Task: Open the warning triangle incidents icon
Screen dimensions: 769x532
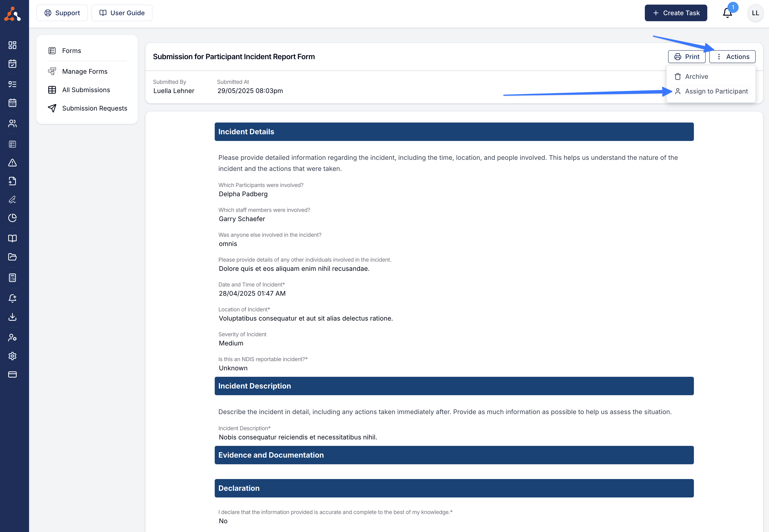Action: point(12,163)
